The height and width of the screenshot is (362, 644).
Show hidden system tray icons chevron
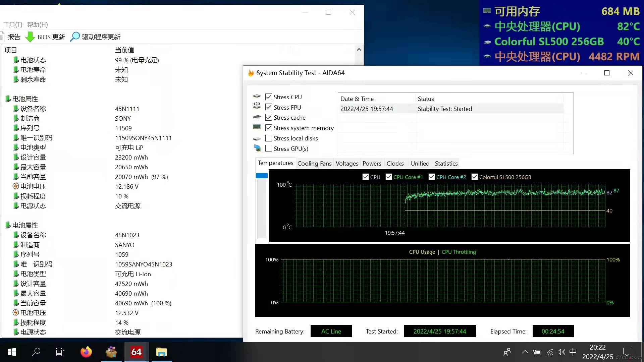pyautogui.click(x=525, y=352)
